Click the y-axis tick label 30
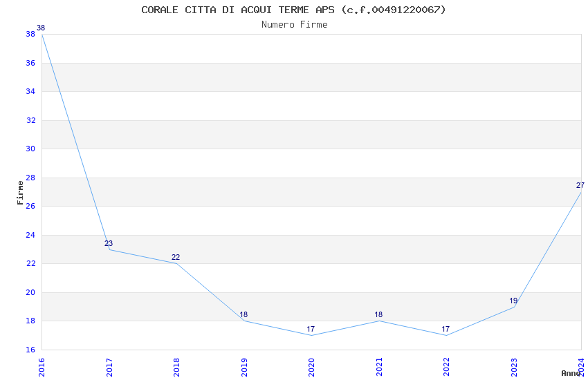Image resolution: width=588 pixels, height=380 pixels. click(x=30, y=149)
